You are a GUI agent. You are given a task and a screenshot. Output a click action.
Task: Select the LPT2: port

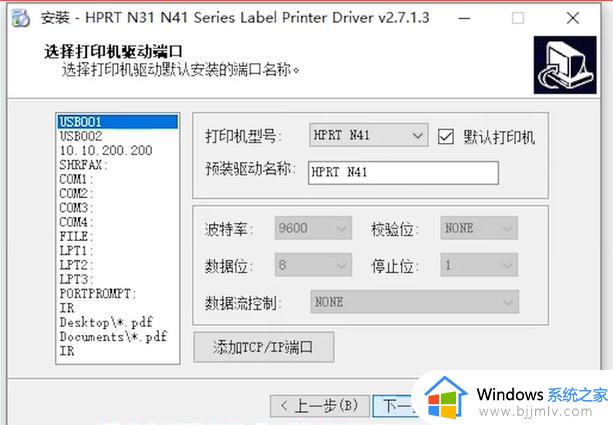tap(118, 265)
